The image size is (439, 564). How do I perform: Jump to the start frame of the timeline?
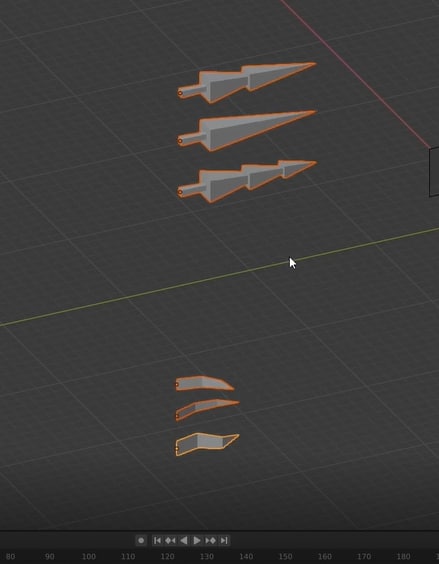pyautogui.click(x=157, y=540)
